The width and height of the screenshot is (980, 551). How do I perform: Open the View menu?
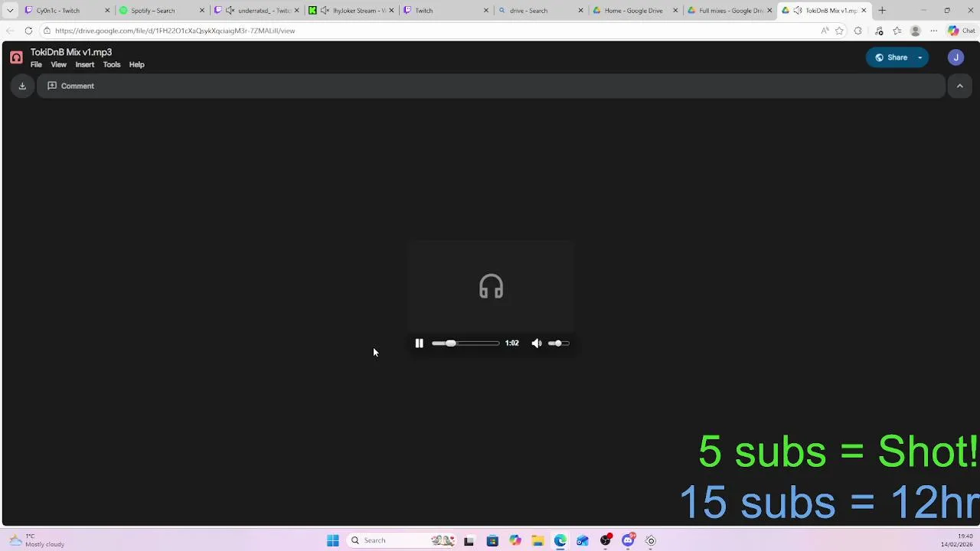58,64
